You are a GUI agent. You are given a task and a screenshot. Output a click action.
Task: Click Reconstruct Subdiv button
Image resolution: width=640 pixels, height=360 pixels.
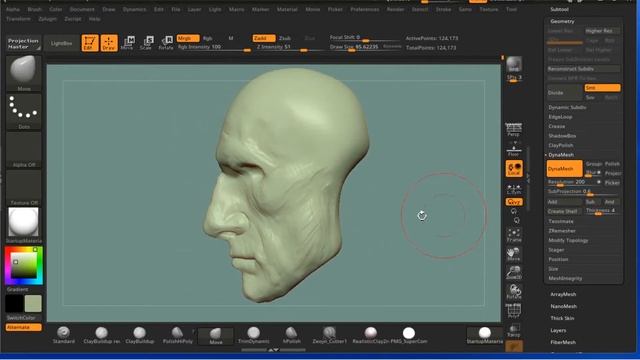(x=584, y=69)
